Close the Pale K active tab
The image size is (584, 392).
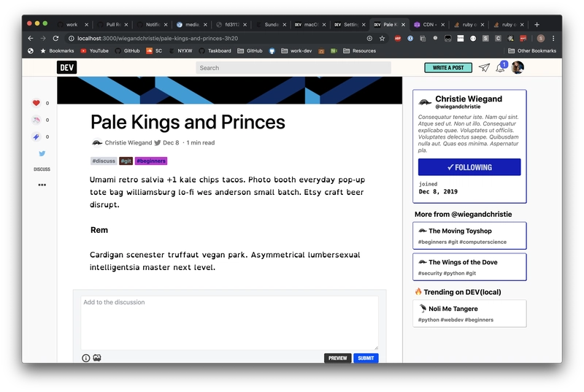point(403,25)
